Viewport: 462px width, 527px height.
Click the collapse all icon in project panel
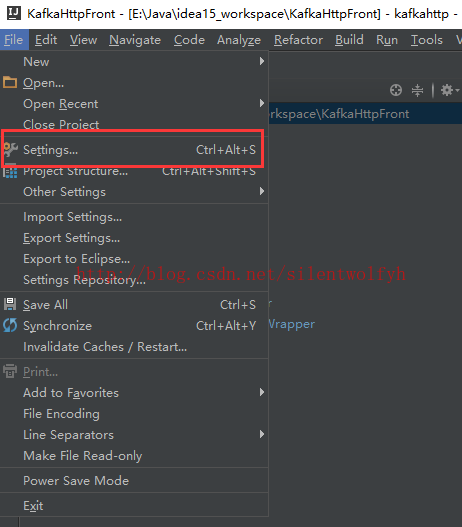click(417, 90)
